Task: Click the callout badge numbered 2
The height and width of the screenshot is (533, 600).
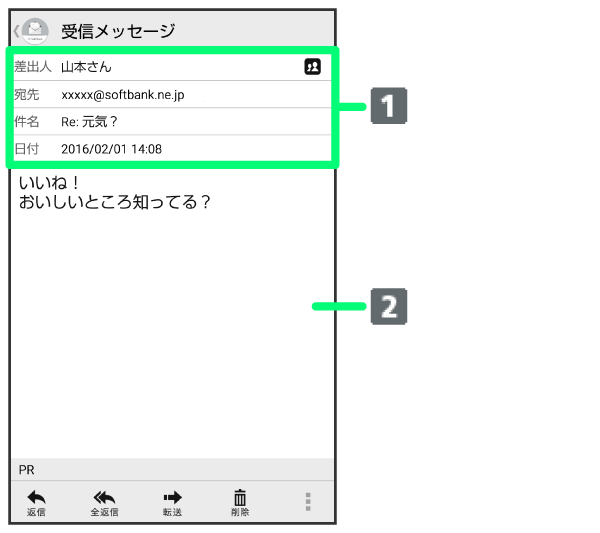Action: (389, 306)
